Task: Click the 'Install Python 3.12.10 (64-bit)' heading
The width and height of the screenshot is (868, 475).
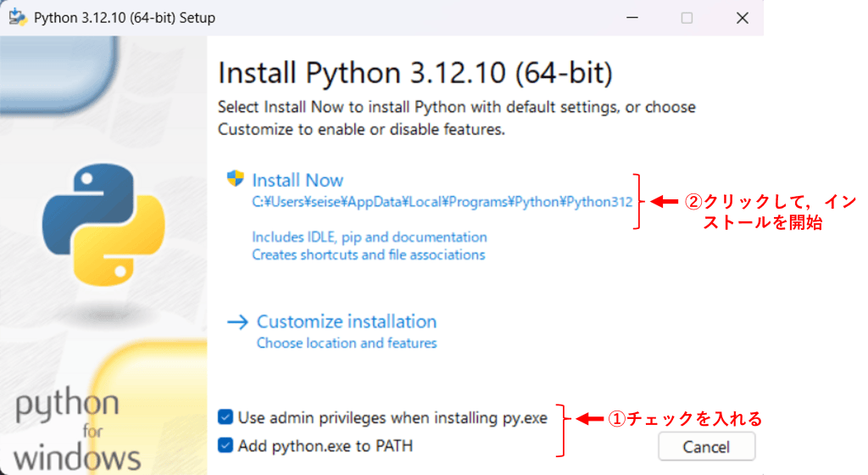Action: click(415, 73)
